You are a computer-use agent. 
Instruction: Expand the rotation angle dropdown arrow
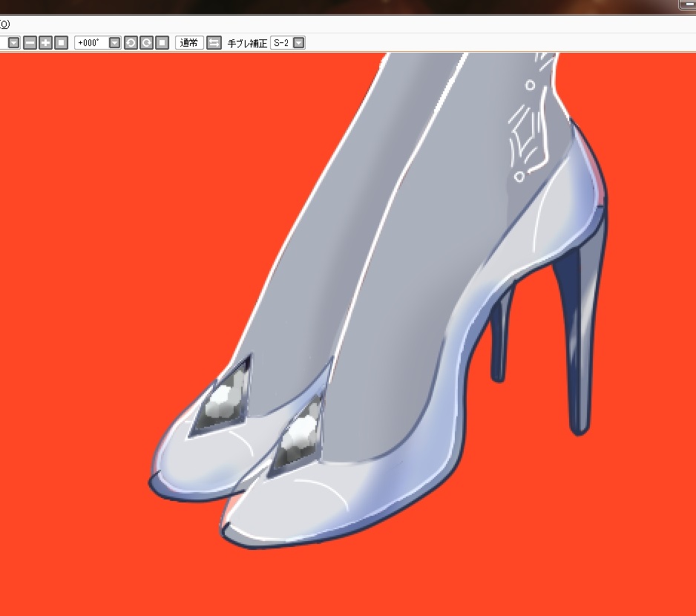(x=114, y=43)
